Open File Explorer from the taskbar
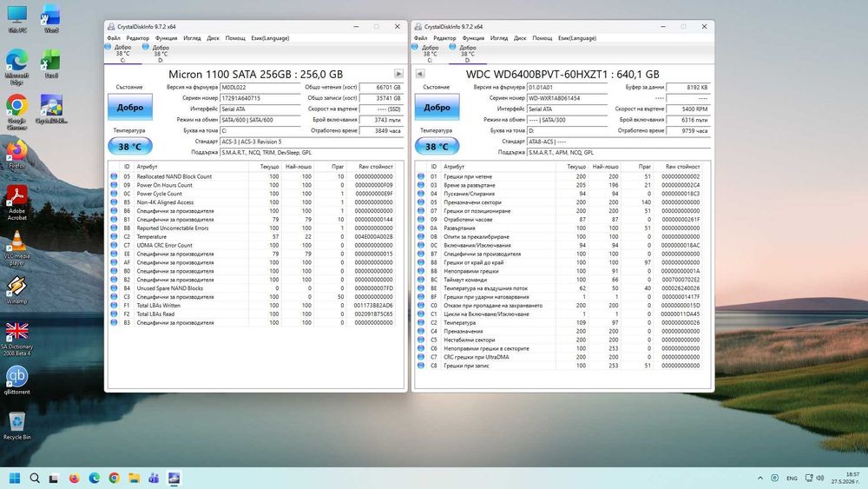868x489 pixels. point(134,478)
